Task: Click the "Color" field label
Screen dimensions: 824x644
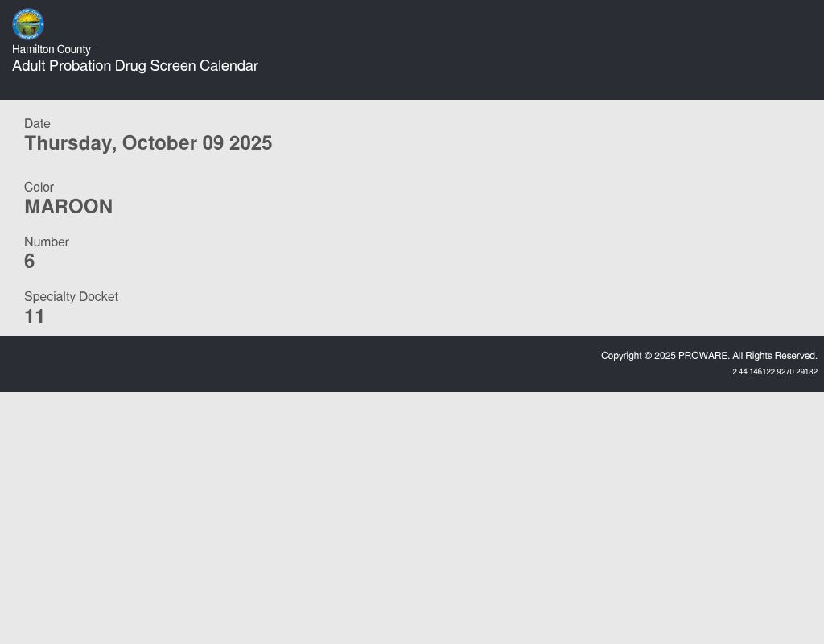Action: (39, 188)
